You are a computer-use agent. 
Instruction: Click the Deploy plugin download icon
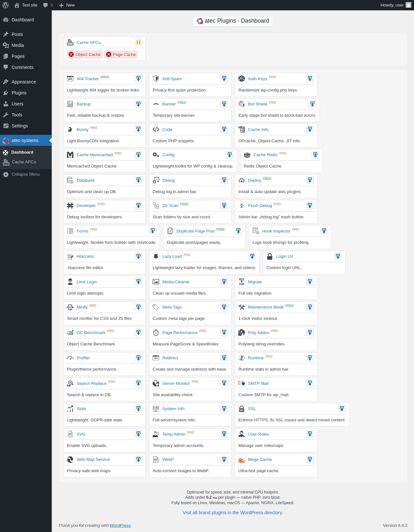click(310, 180)
